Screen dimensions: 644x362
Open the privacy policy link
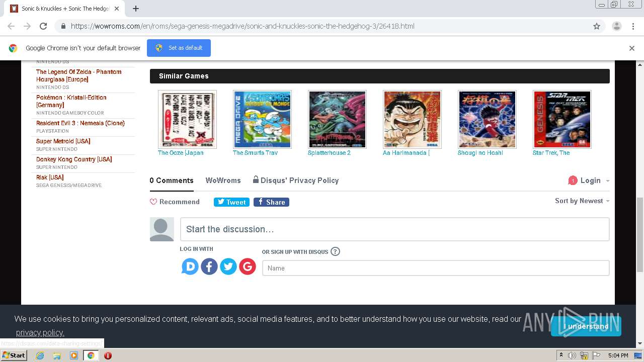coord(40,332)
